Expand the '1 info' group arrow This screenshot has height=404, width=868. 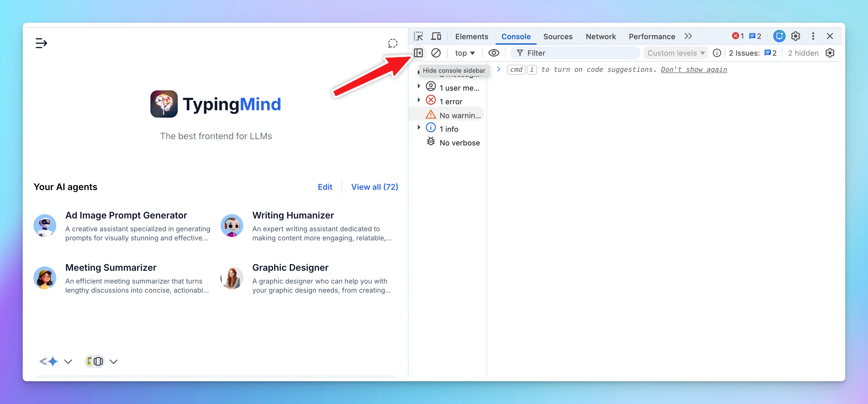(419, 128)
